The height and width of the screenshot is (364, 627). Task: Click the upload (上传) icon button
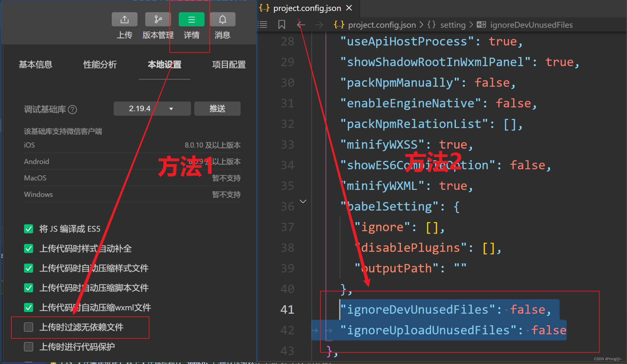click(x=124, y=20)
